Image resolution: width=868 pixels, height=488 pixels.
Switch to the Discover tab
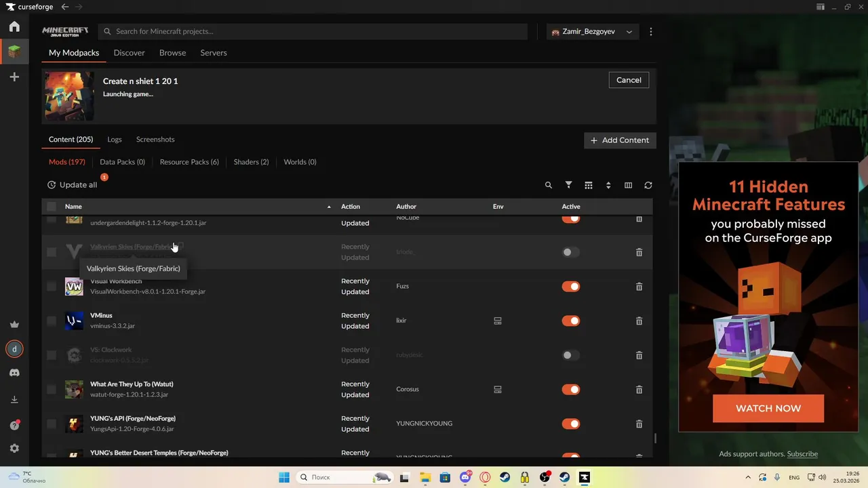[129, 53]
